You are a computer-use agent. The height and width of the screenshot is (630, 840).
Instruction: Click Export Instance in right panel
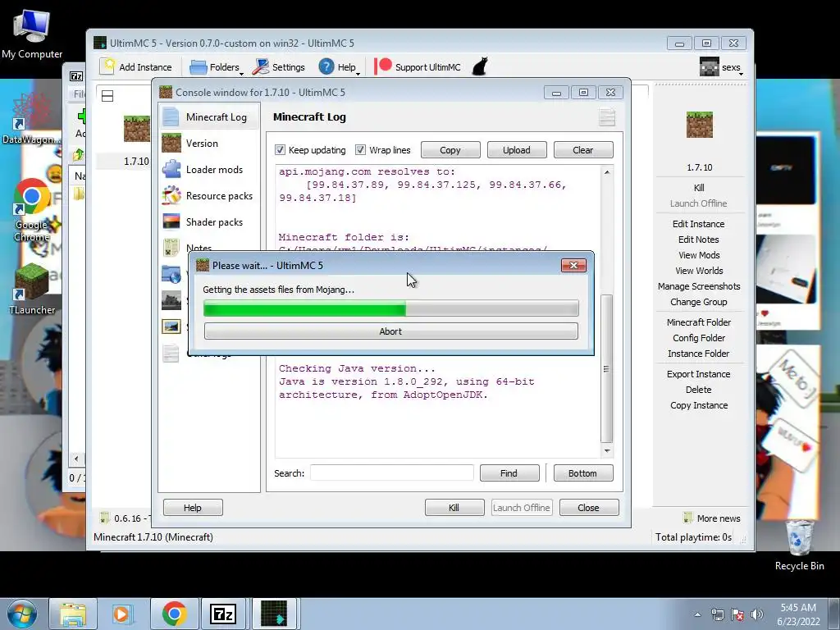pyautogui.click(x=699, y=374)
